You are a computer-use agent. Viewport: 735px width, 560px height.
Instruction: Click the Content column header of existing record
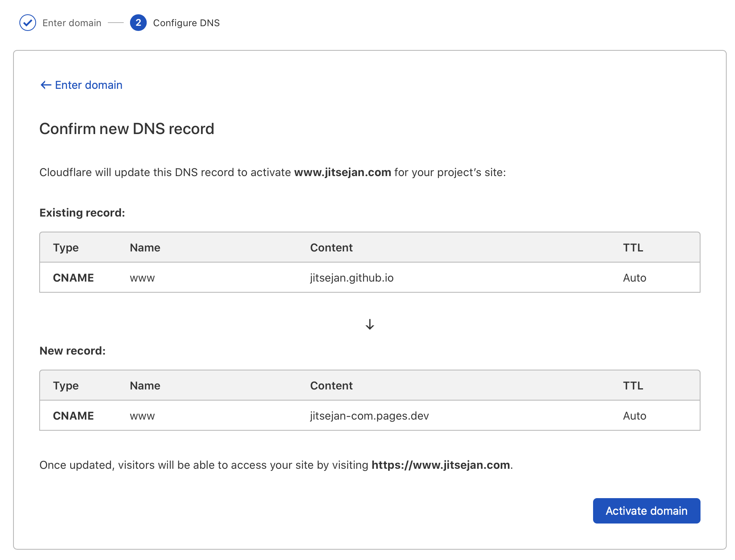pos(331,247)
